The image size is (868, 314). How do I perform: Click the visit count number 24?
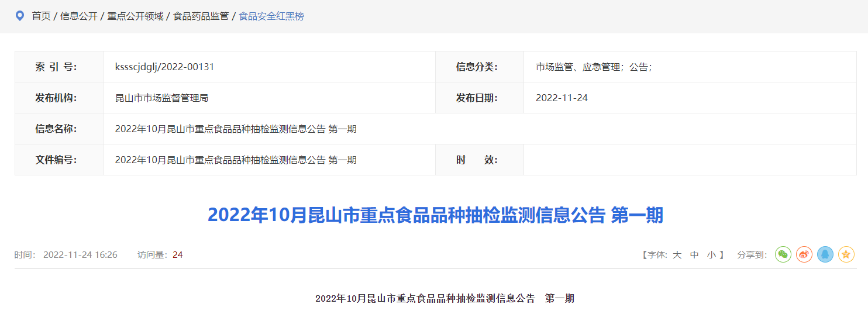(178, 255)
